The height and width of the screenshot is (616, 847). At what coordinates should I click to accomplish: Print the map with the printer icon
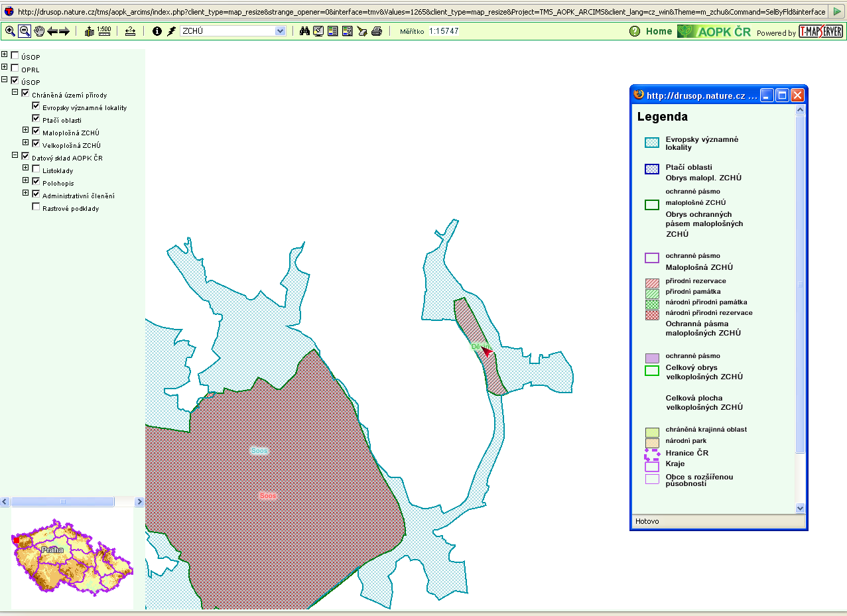[377, 31]
